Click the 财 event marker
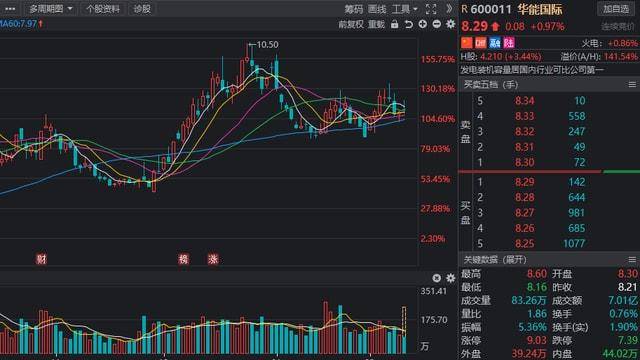Viewport: 640px width, 360px height. click(42, 259)
